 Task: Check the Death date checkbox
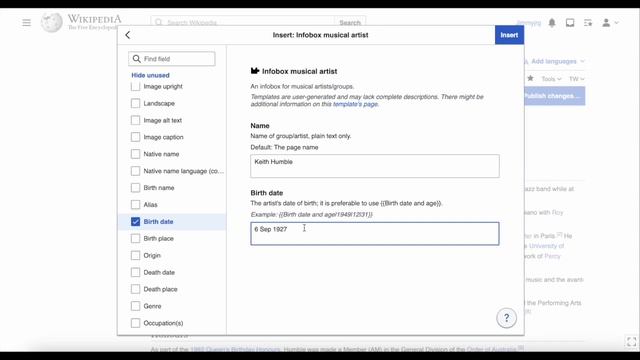pos(136,272)
